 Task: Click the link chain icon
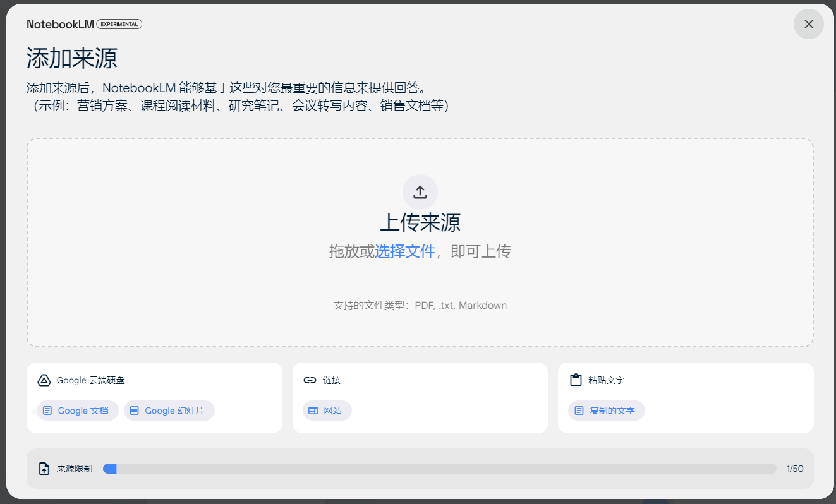(x=310, y=380)
